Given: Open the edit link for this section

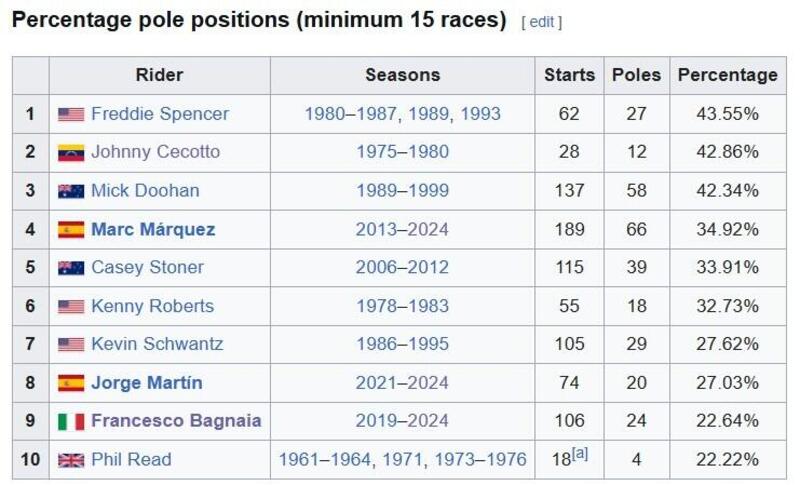Looking at the screenshot, I should [x=542, y=22].
